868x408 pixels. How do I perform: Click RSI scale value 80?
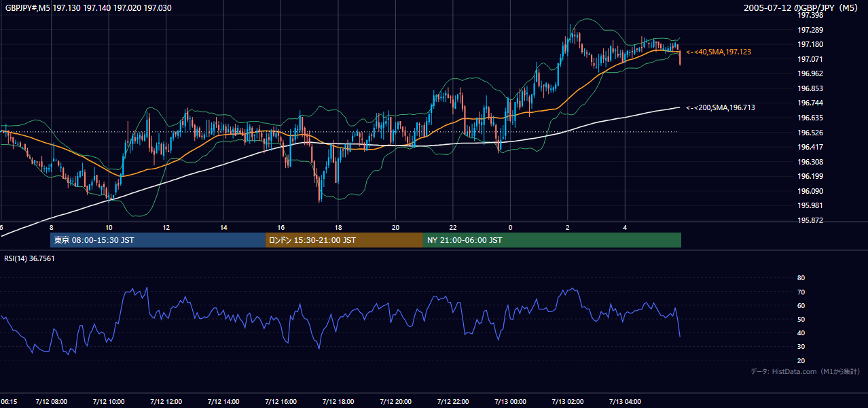801,278
